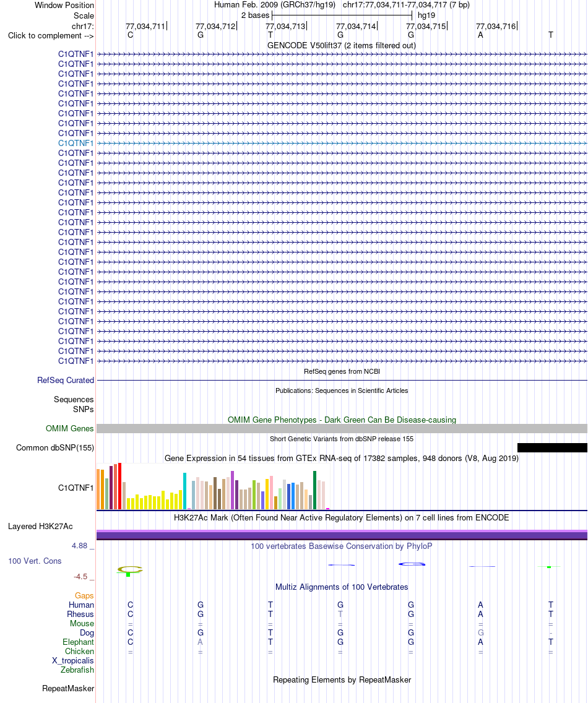Click the Sequences subtrack label

(x=74, y=400)
